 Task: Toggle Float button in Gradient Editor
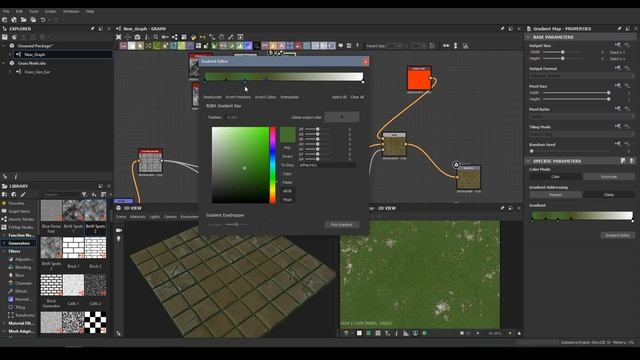pos(287,200)
